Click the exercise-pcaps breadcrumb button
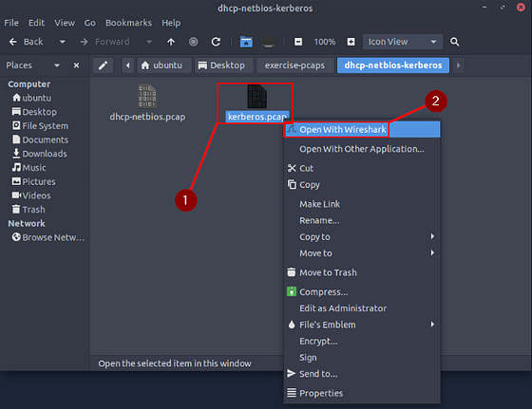532x409 pixels. [x=294, y=65]
